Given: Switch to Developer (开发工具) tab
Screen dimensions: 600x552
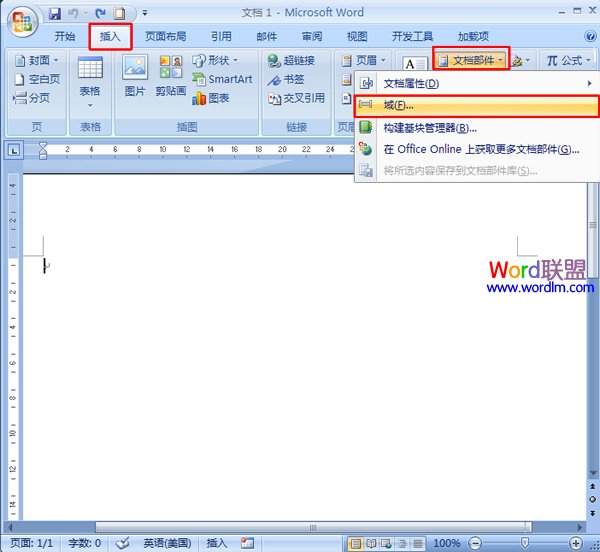Looking at the screenshot, I should pos(412,36).
